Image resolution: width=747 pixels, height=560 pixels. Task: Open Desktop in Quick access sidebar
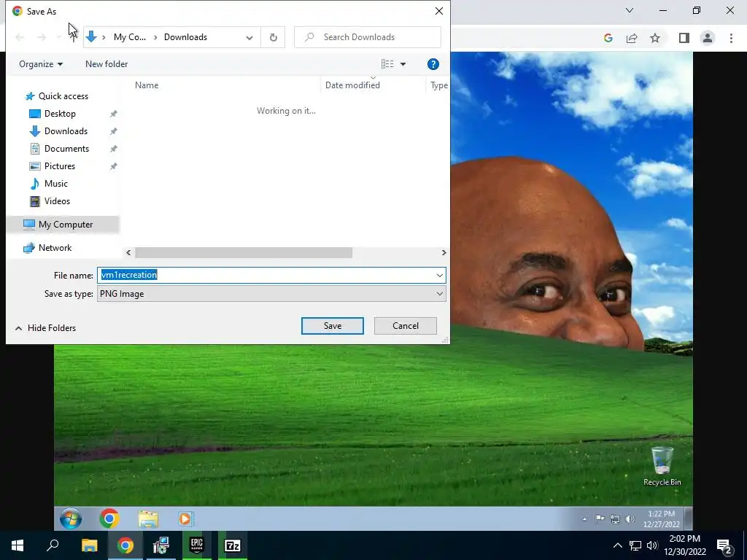(60, 113)
